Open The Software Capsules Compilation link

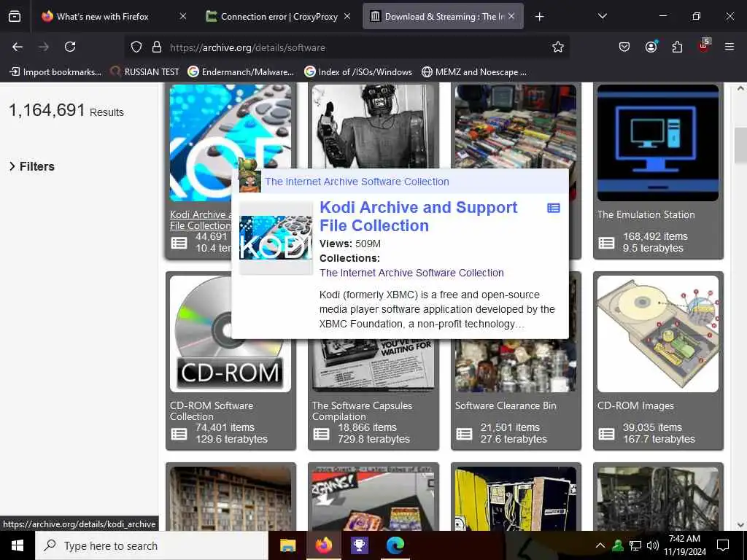[362, 411]
